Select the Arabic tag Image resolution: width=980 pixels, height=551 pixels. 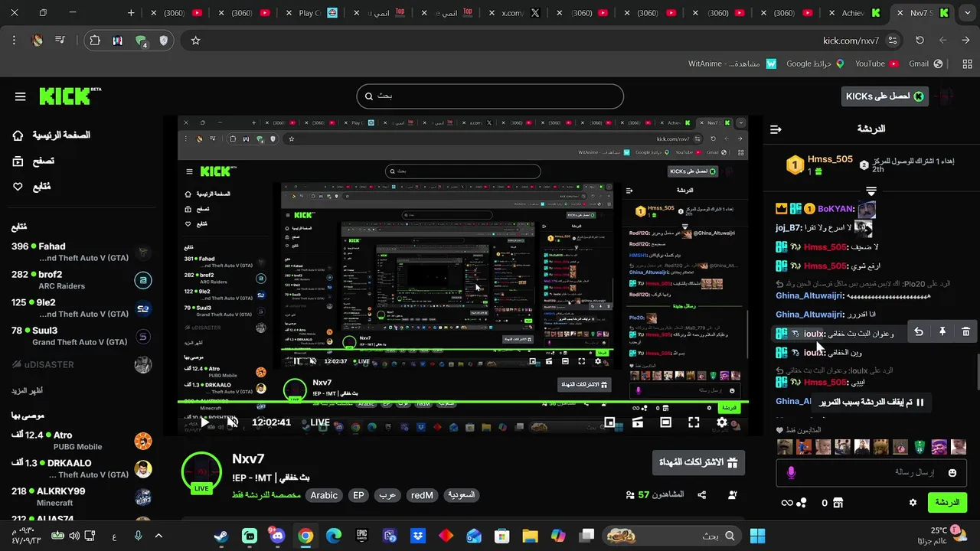pos(324,495)
